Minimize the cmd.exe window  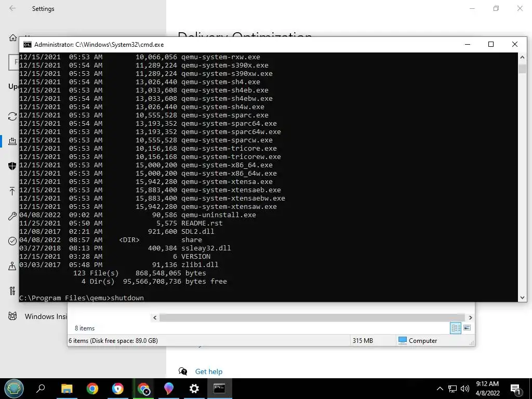coord(468,45)
